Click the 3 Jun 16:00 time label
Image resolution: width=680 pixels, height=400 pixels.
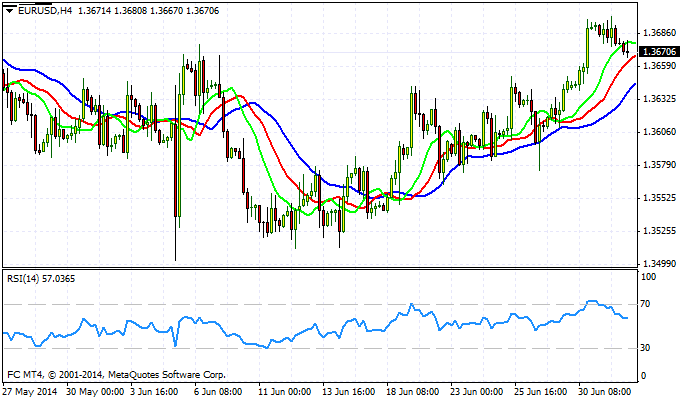(x=154, y=391)
